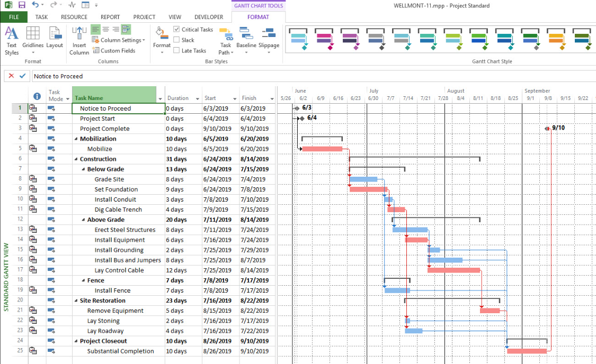Viewport: 596px width, 364px height.
Task: Click the Remove Equipment duration cell "5 days"
Action: (184, 311)
